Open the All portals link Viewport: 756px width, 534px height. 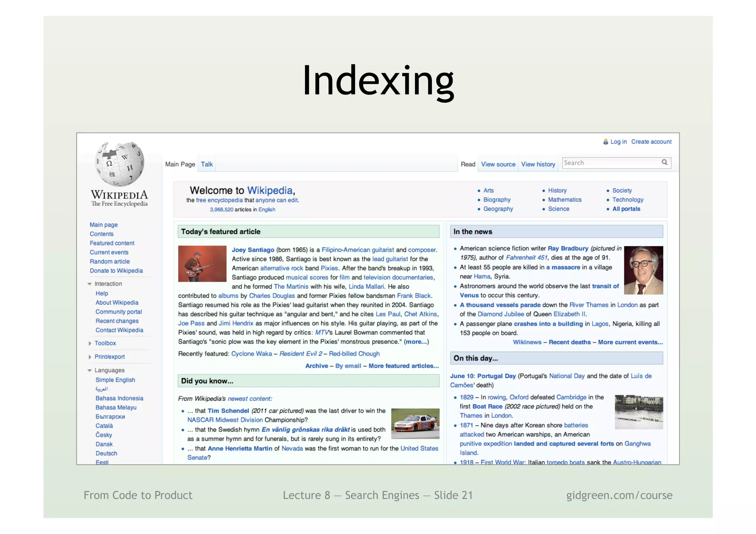626,209
